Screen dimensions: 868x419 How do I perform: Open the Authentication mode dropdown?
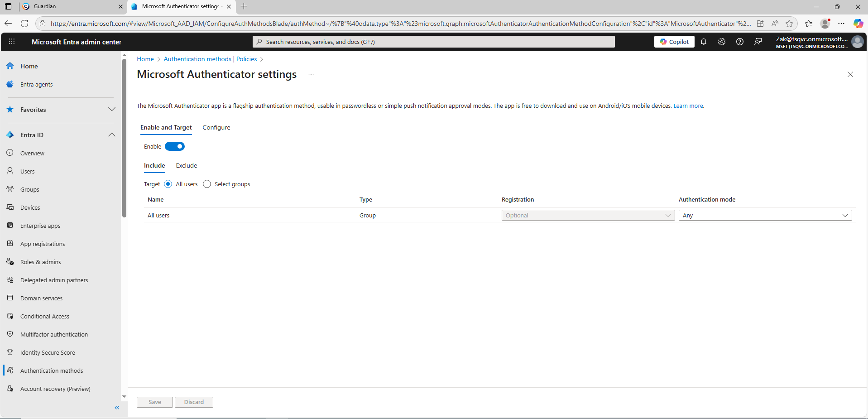[x=765, y=215]
